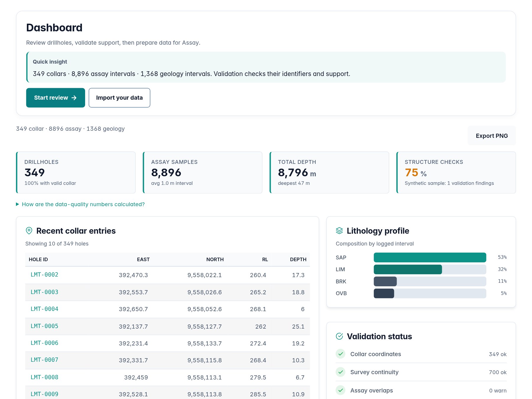Open Import your data
This screenshot has width=532, height=399.
(119, 98)
